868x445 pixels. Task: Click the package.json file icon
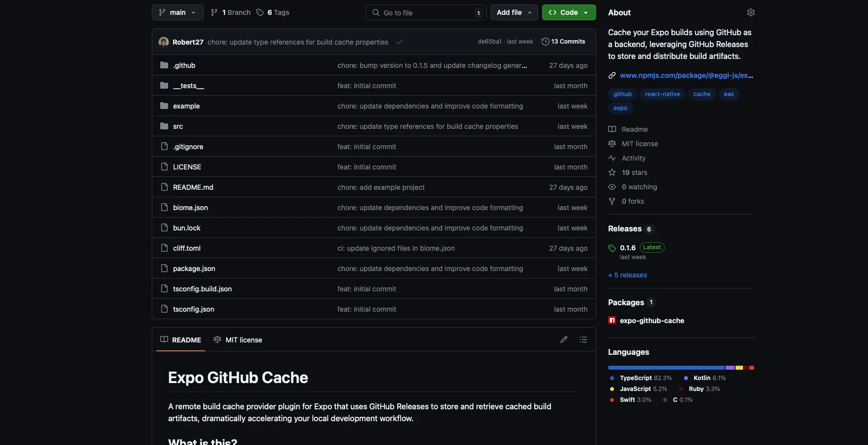[164, 268]
